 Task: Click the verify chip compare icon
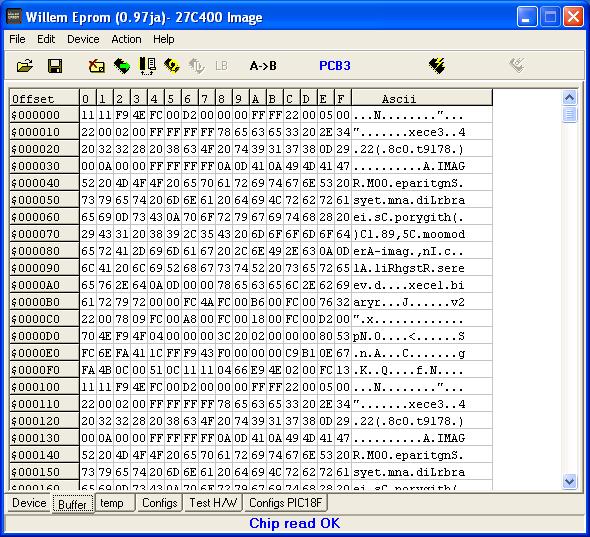pos(148,66)
